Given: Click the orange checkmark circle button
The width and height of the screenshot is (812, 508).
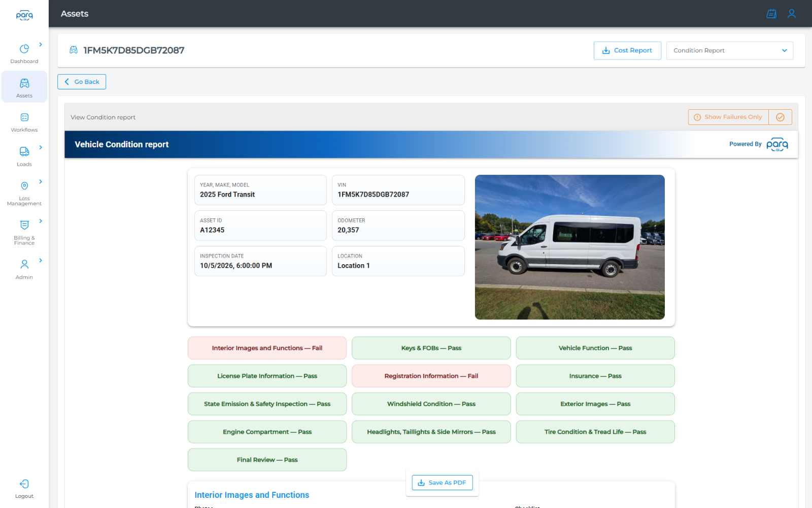Looking at the screenshot, I should click(x=780, y=117).
